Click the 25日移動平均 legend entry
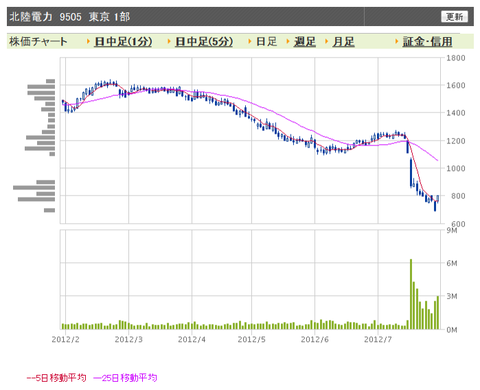The image size is (480, 390). pos(125,378)
